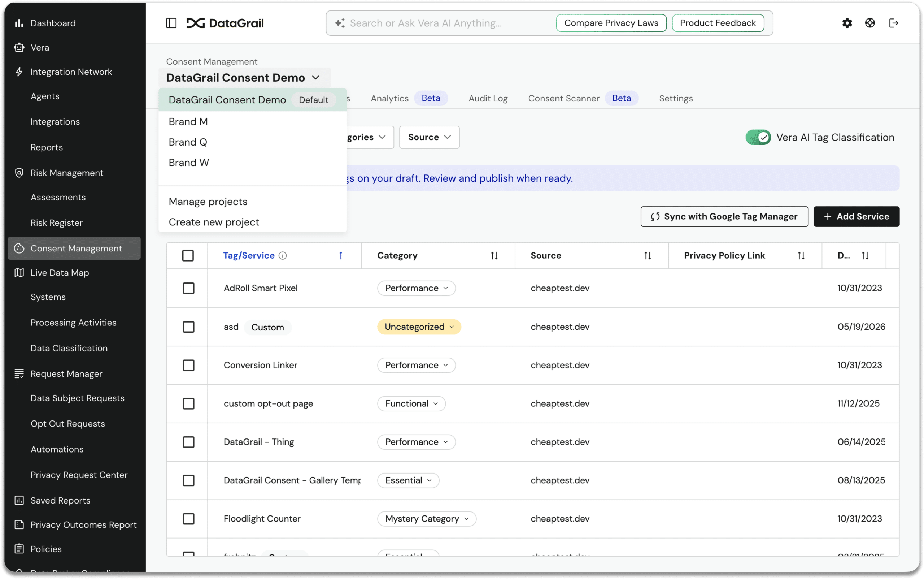Click the help lifebuoy icon
This screenshot has width=924, height=579.
pos(869,23)
